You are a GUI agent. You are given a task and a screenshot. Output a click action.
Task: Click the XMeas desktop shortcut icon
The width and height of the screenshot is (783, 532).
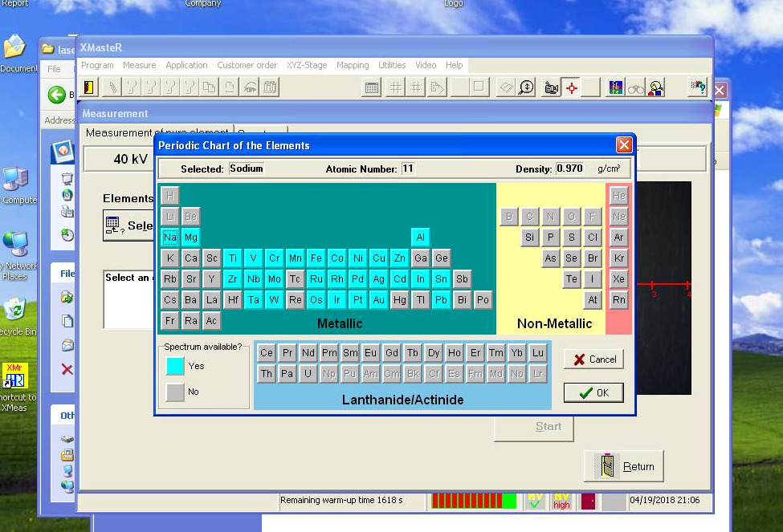[15, 376]
